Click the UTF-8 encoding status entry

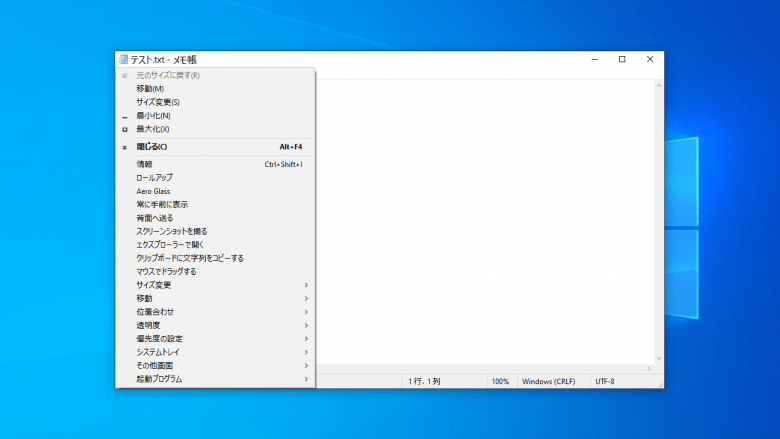[624, 381]
